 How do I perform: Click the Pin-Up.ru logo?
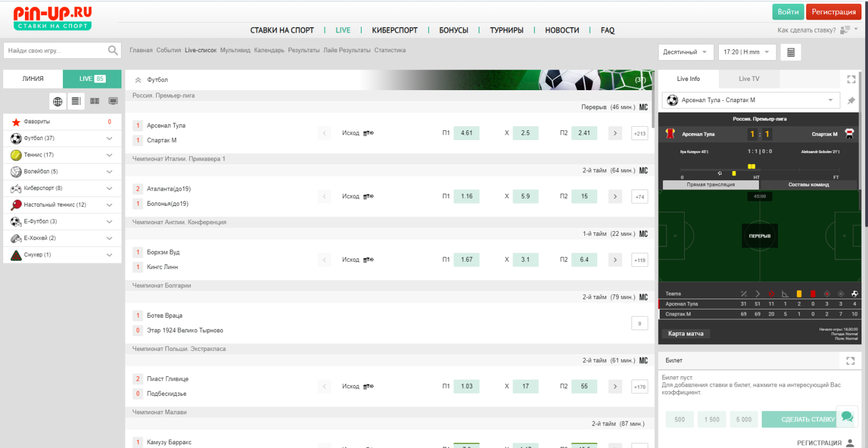[53, 18]
